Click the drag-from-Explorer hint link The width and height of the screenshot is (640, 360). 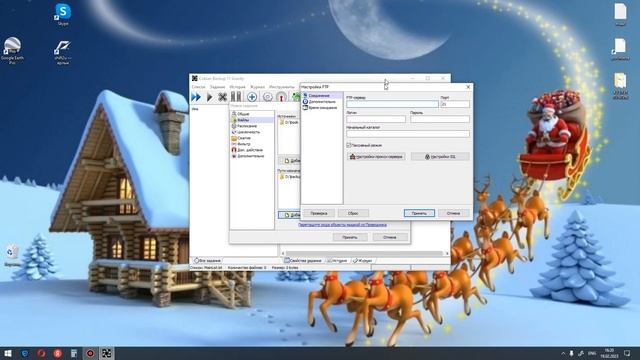tap(342, 225)
